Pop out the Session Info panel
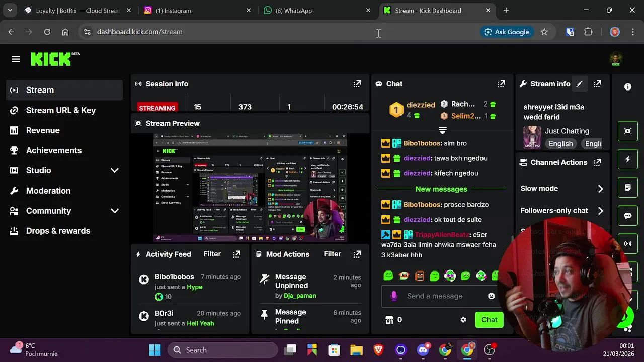Image resolution: width=644 pixels, height=362 pixels. point(357,84)
